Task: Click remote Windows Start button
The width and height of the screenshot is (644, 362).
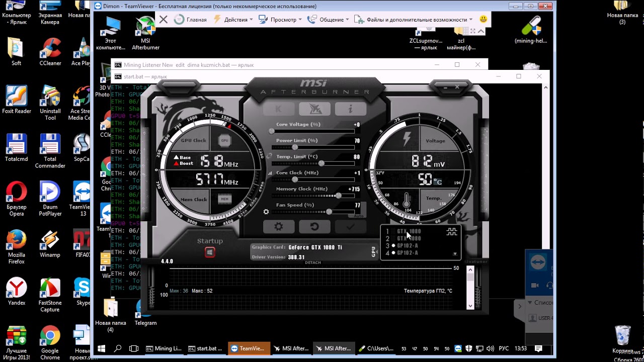Action: (101, 348)
